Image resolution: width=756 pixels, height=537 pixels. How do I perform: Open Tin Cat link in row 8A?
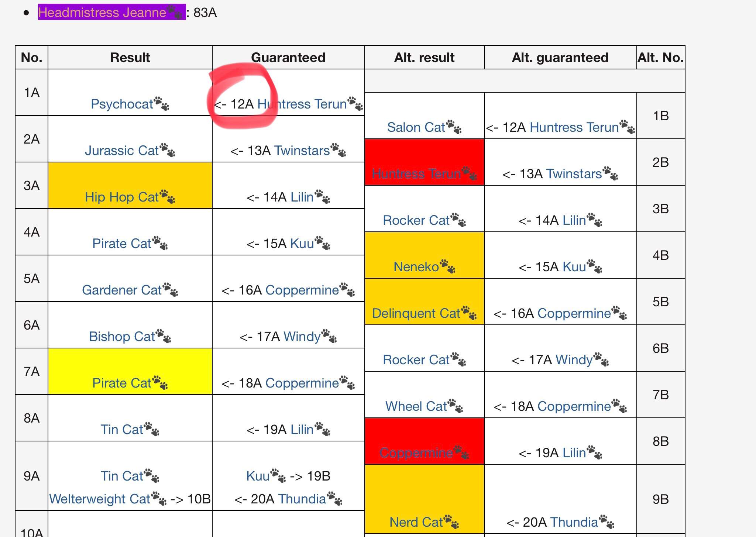tap(122, 430)
